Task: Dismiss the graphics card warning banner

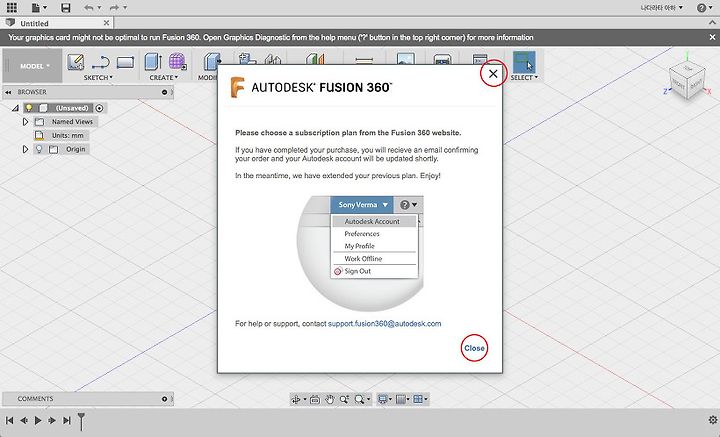Action: [x=713, y=37]
